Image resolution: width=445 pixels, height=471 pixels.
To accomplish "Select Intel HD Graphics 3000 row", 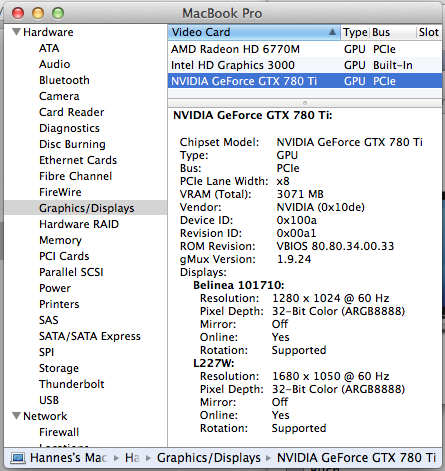I will point(305,65).
